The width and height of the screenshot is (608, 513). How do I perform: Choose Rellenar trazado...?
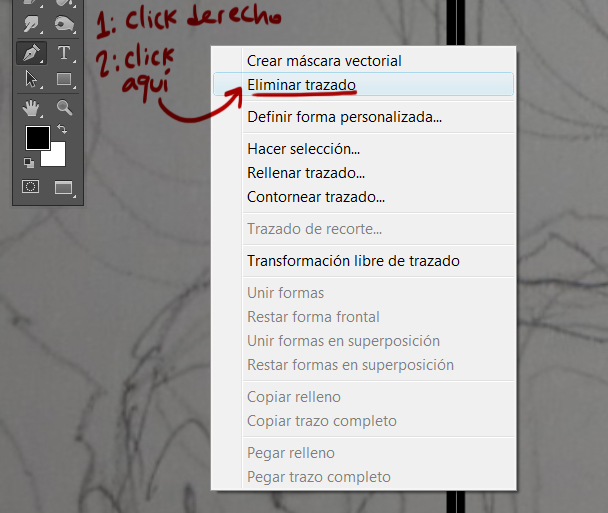pos(363,173)
